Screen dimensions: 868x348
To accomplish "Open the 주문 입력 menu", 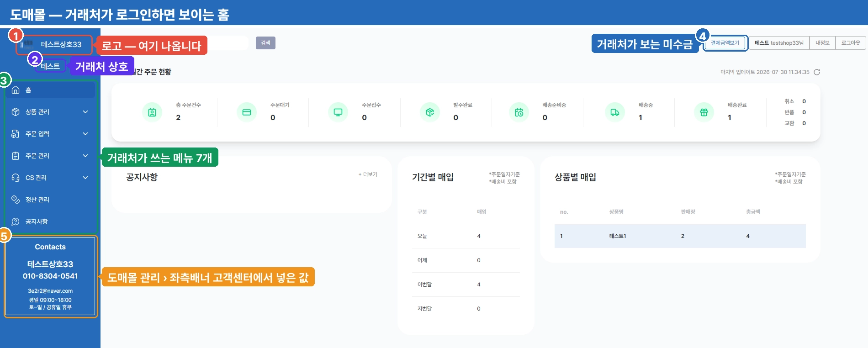I will [x=50, y=134].
